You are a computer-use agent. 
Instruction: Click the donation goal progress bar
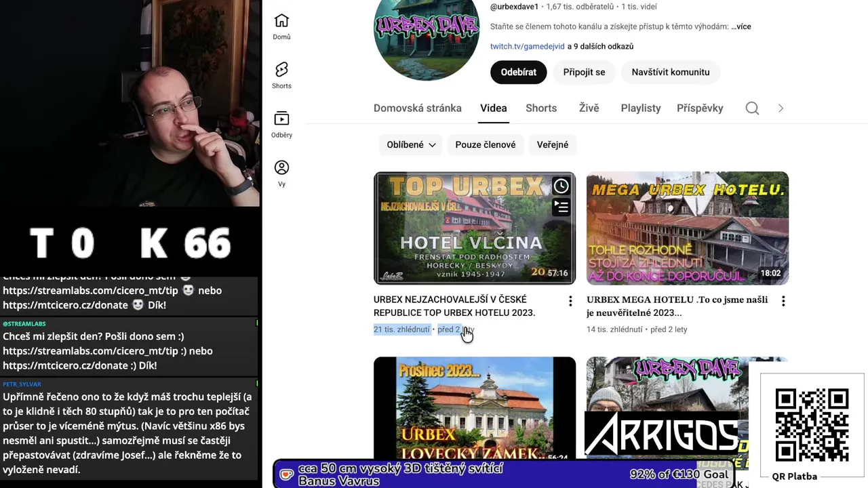504,474
